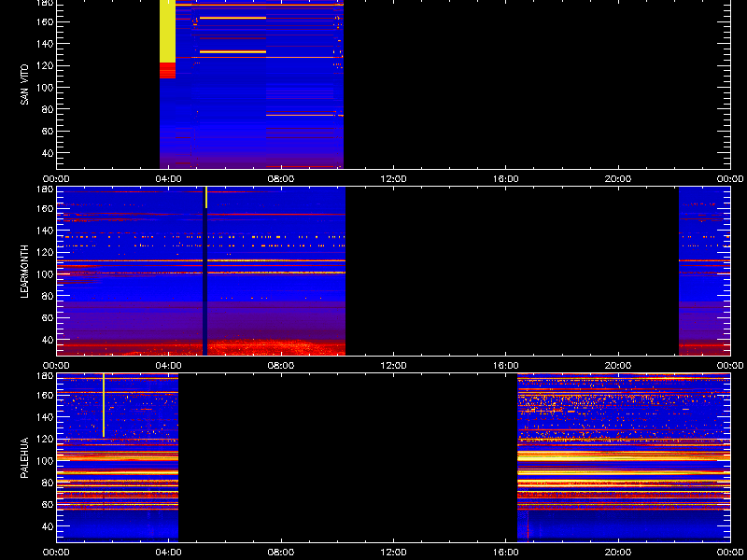Click 04:00 under the Palehua plot

pyautogui.click(x=169, y=553)
